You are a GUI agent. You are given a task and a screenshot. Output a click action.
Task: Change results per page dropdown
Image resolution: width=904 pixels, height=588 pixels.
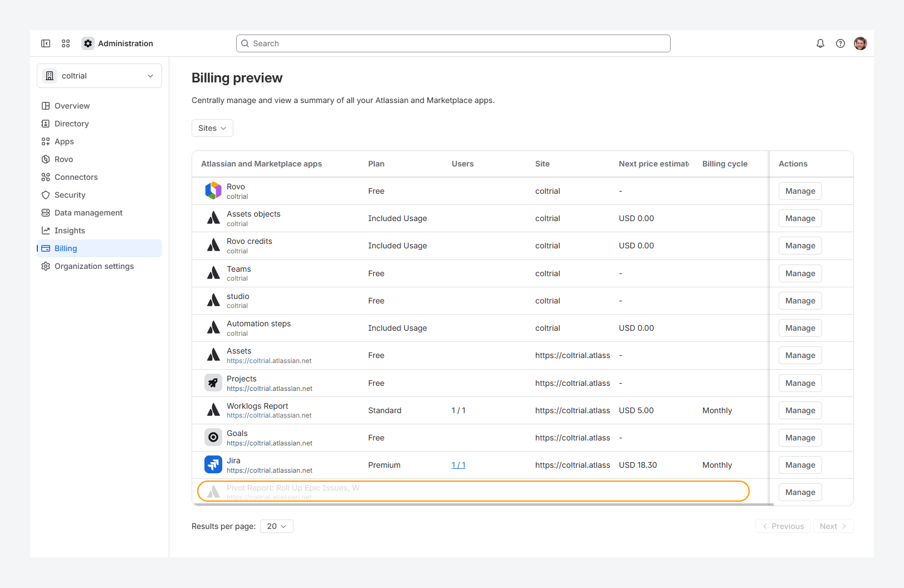coord(277,526)
